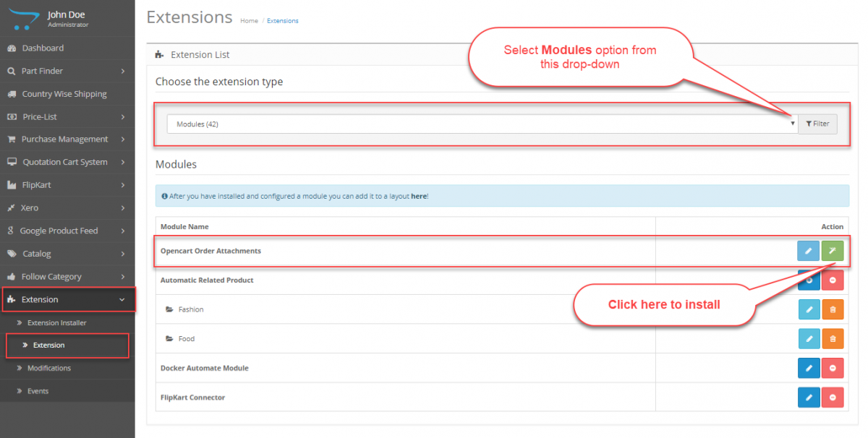Select the Xero sidebar item

click(x=33, y=207)
